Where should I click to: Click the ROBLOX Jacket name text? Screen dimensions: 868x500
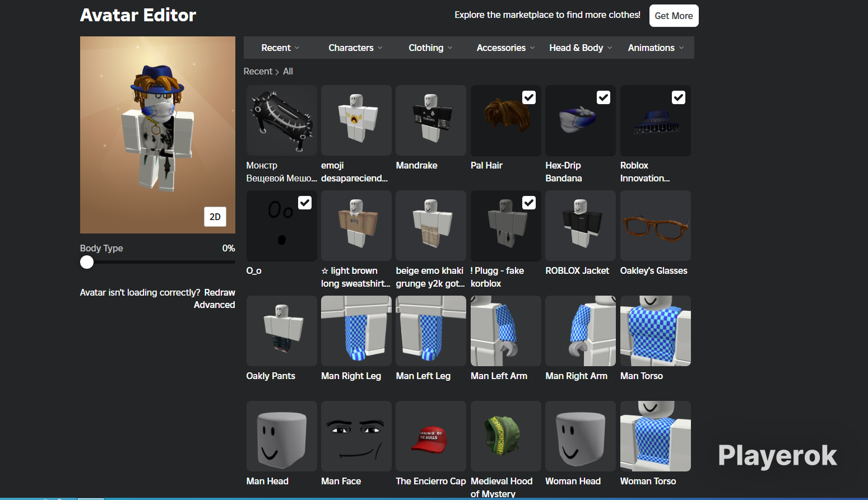(577, 270)
